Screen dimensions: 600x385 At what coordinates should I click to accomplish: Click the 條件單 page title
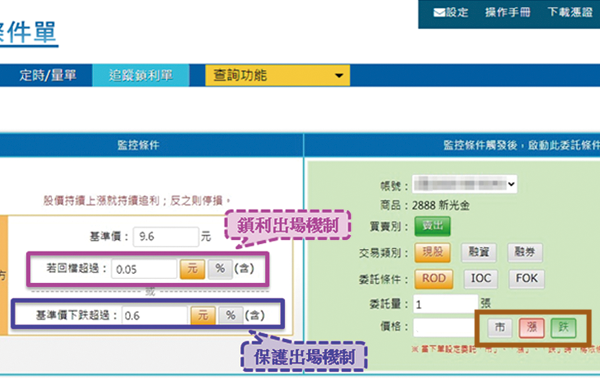pos(29,32)
